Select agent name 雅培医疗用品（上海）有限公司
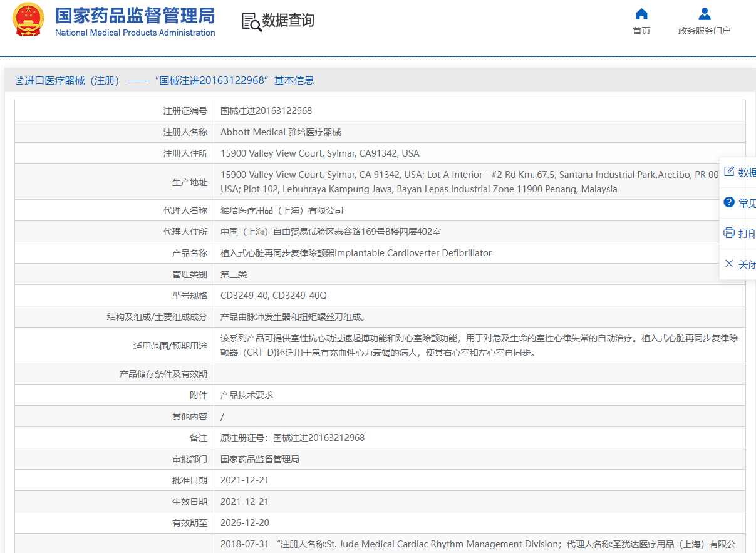756x553 pixels. click(282, 210)
